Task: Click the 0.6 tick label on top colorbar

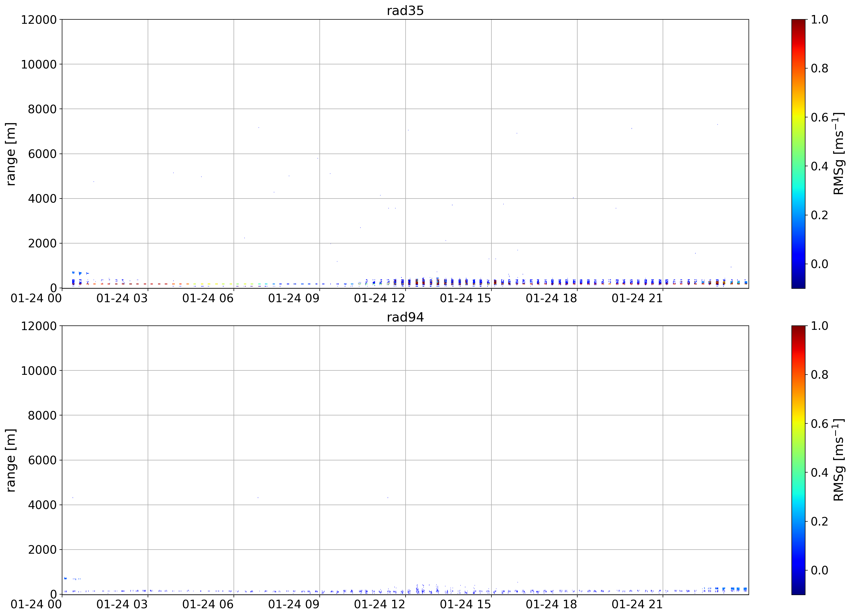Action: click(819, 118)
